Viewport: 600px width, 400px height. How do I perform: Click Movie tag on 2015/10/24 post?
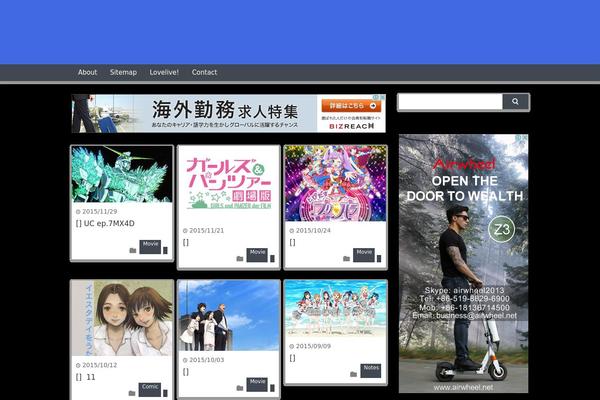(x=364, y=255)
